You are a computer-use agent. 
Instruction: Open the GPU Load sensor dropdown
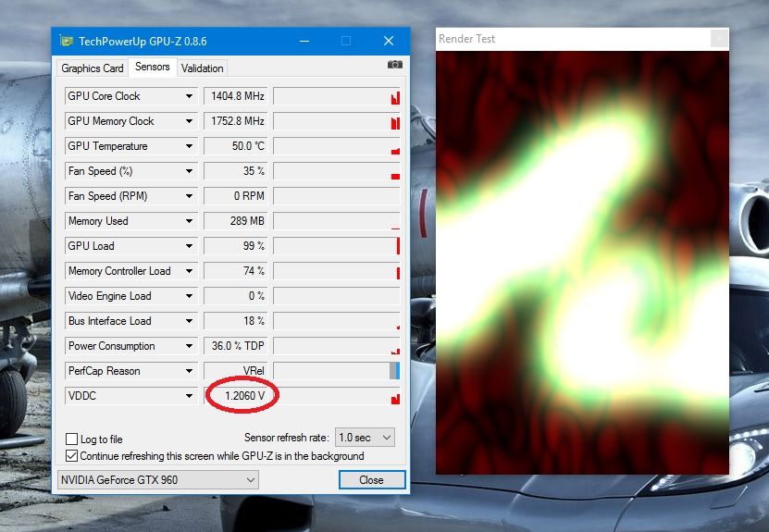190,246
